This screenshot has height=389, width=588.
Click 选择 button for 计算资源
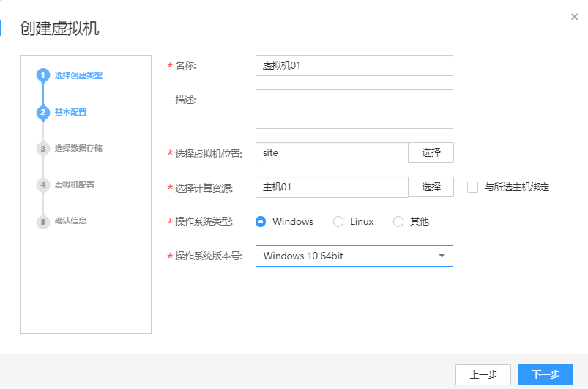coord(431,187)
